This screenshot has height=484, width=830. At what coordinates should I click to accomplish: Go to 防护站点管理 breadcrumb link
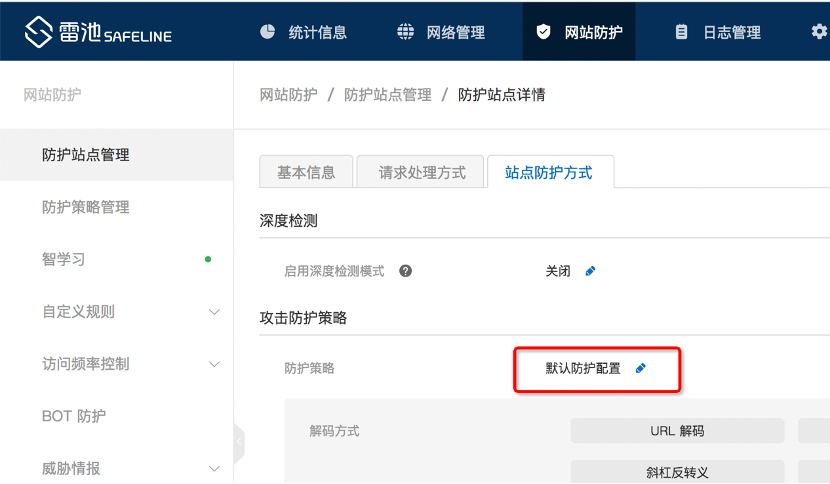[x=388, y=95]
